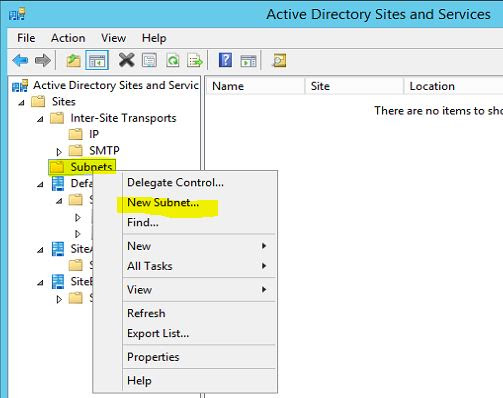Click the Find toolbar icon
The height and width of the screenshot is (398, 503).
click(x=279, y=60)
